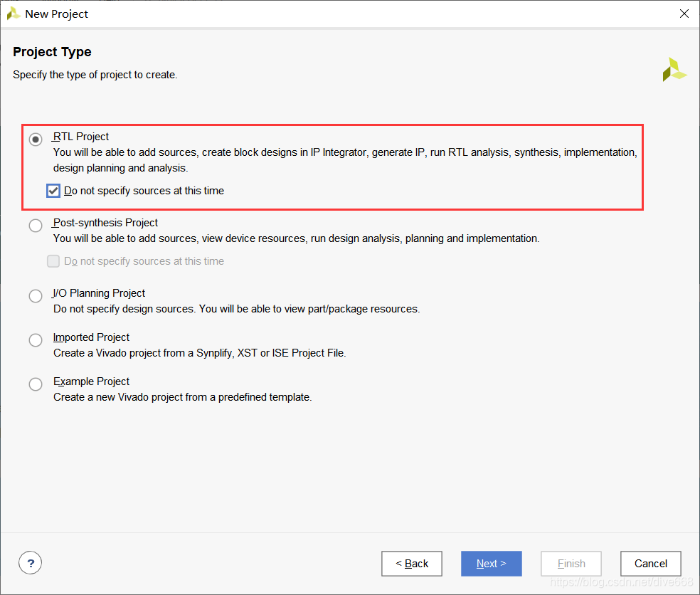The height and width of the screenshot is (595, 700).
Task: Click the 'I/O Planning Project' label text
Action: coord(99,293)
